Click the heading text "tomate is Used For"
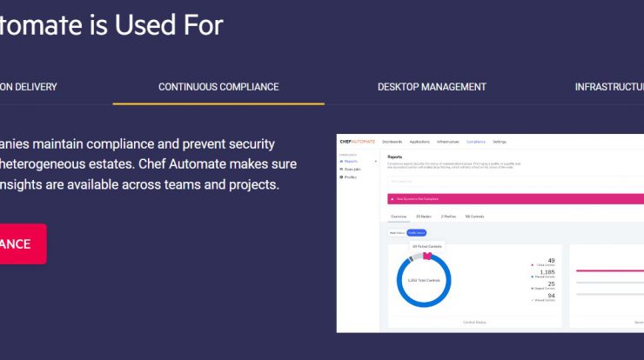Image resolution: width=644 pixels, height=360 pixels. click(x=111, y=25)
